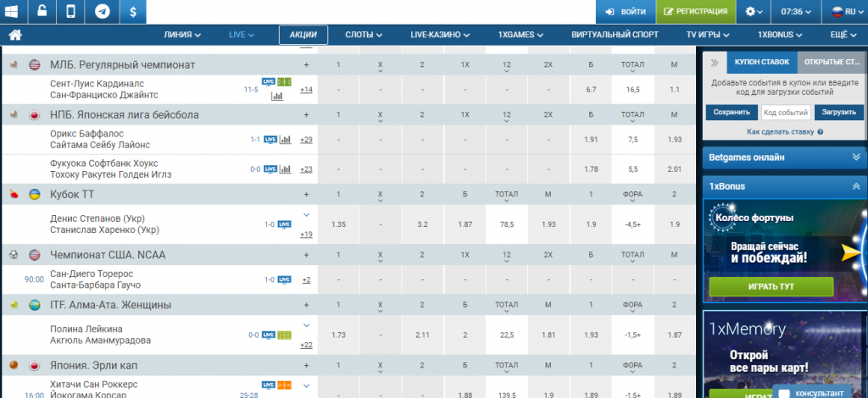
Task: Click the padlock icon in the top bar
Action: 42,12
